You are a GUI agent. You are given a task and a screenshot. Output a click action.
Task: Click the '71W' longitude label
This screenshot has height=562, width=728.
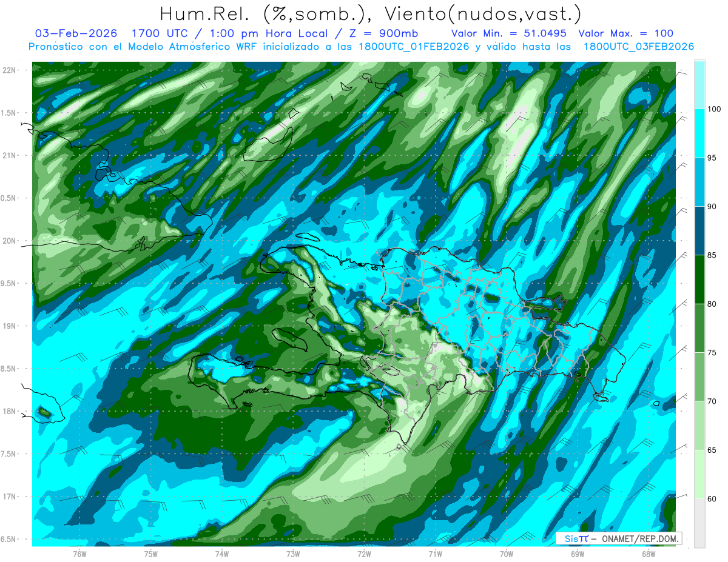coord(435,554)
